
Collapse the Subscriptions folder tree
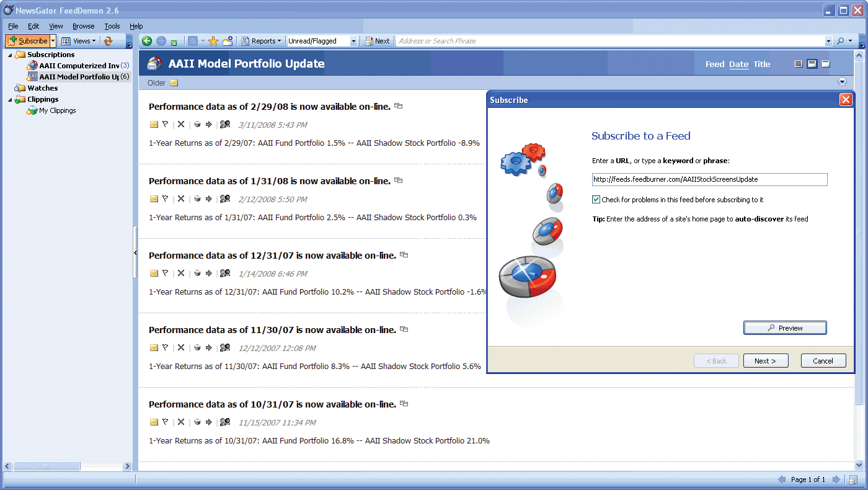[x=10, y=55]
